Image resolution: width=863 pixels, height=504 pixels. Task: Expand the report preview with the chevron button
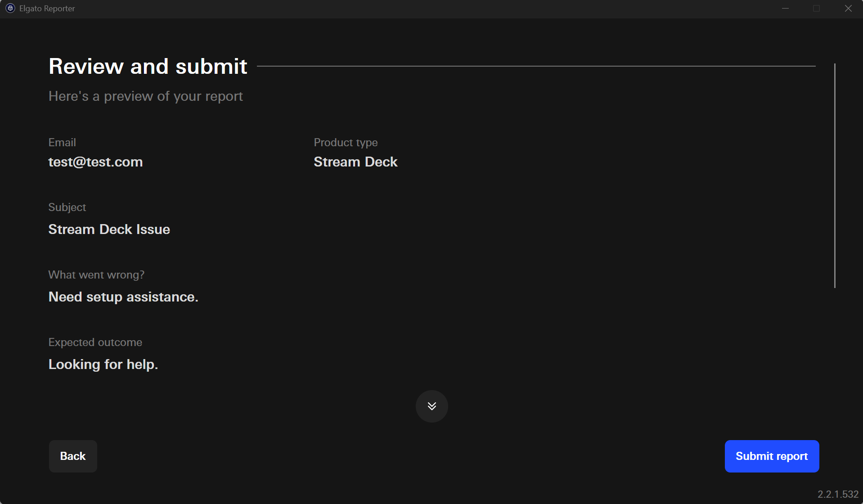tap(431, 406)
